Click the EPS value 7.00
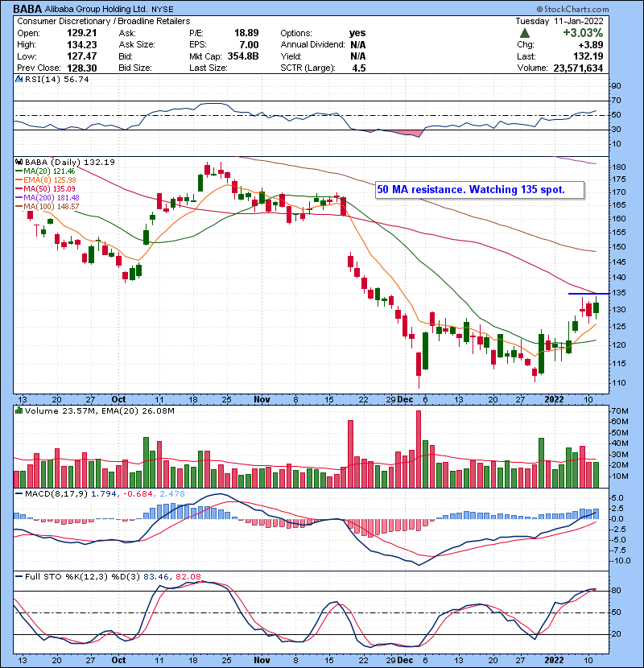The height and width of the screenshot is (668, 644). click(x=249, y=45)
